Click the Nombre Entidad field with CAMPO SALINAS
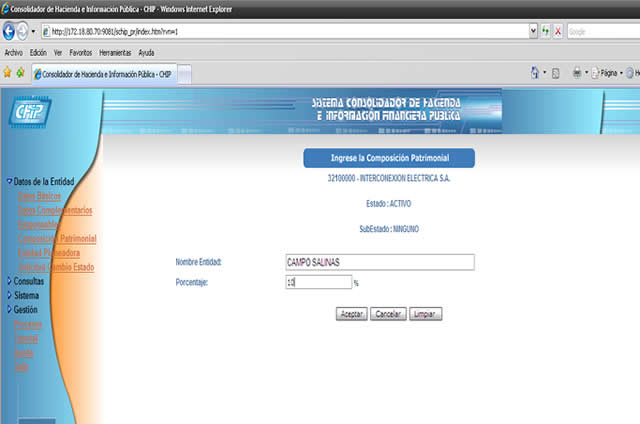The height and width of the screenshot is (424, 640). (x=380, y=262)
